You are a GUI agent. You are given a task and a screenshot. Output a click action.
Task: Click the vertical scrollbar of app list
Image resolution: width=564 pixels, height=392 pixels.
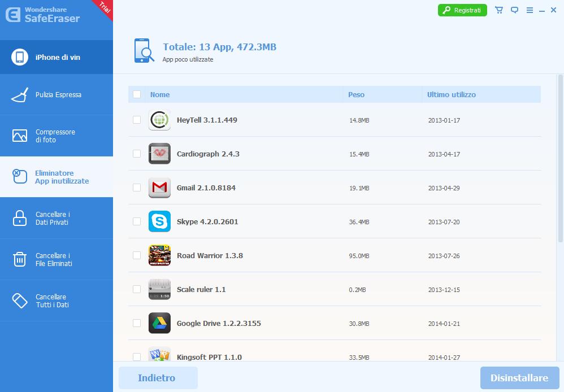click(560, 158)
